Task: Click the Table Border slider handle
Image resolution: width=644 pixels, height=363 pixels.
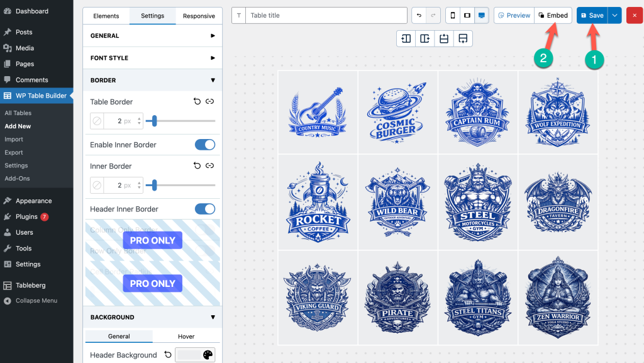Action: [x=154, y=121]
